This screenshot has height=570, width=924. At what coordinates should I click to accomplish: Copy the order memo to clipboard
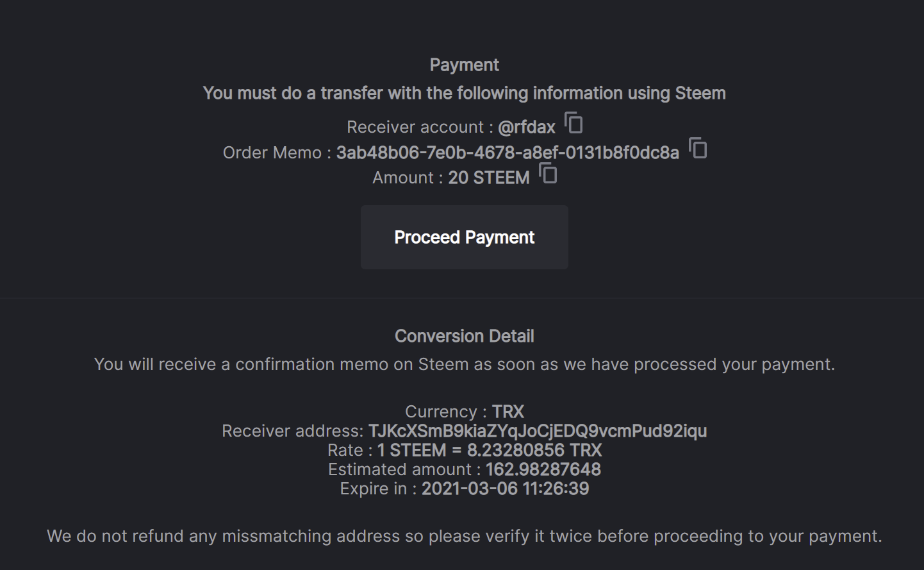pos(698,148)
